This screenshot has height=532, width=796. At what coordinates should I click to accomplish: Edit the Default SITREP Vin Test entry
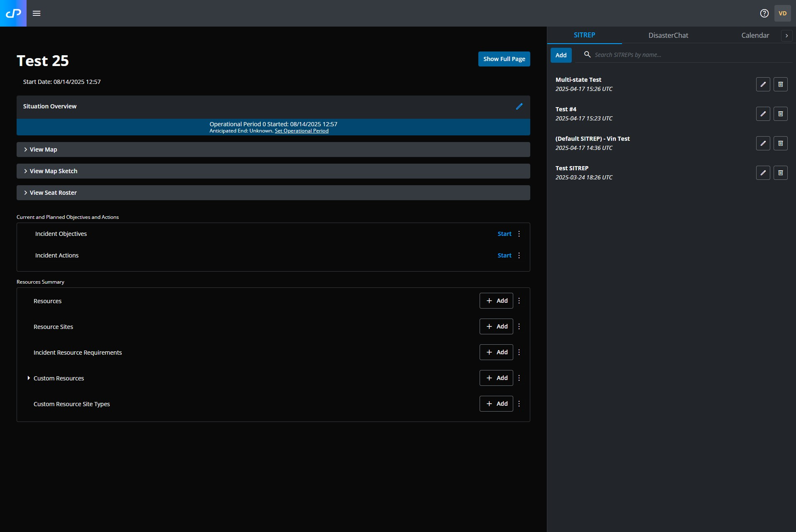click(x=763, y=143)
